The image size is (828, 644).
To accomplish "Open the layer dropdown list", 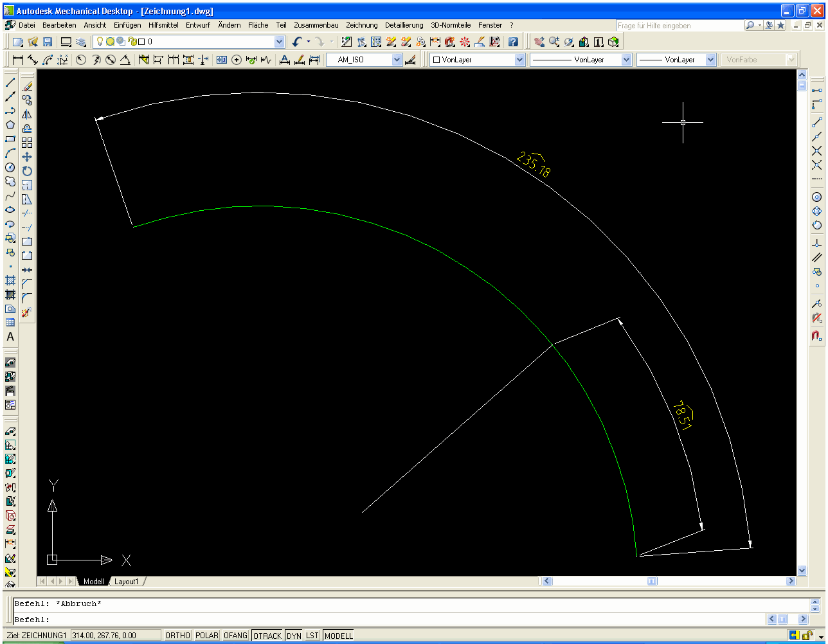I will click(279, 42).
